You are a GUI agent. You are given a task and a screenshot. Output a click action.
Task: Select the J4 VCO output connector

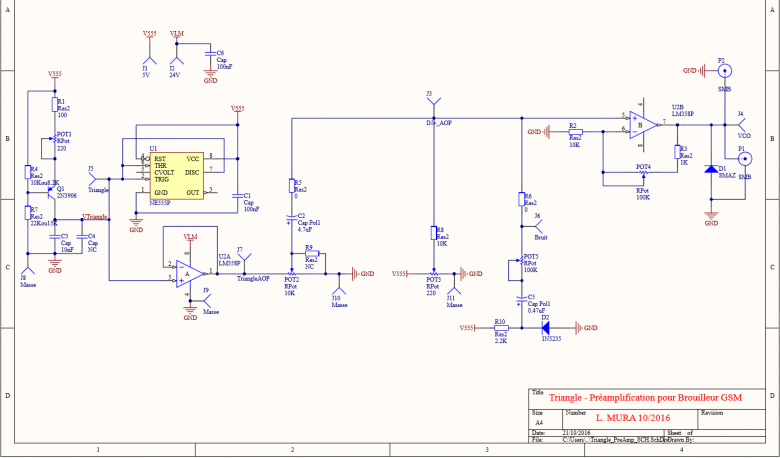[x=742, y=125]
